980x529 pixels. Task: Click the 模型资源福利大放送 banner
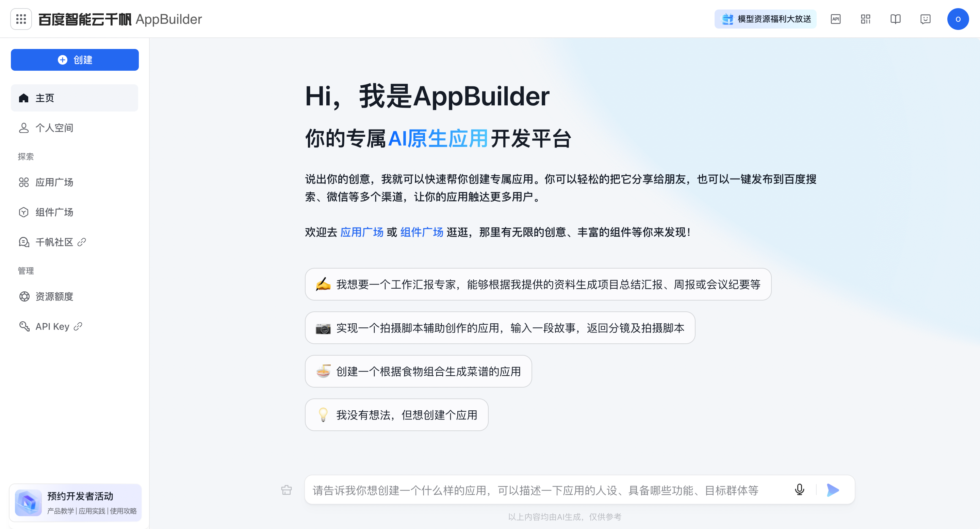[x=765, y=19]
